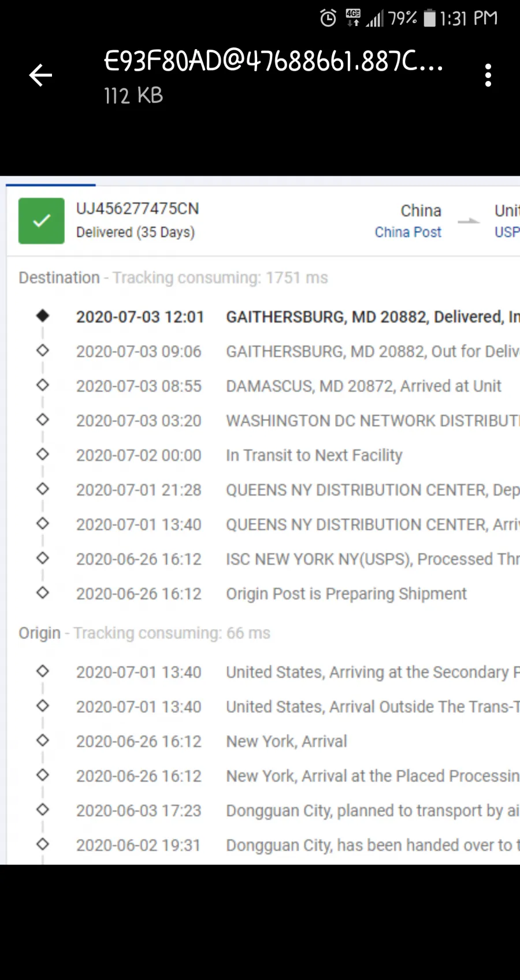Tap the blue loading progress bar
This screenshot has height=980, width=520.
pos(51,185)
